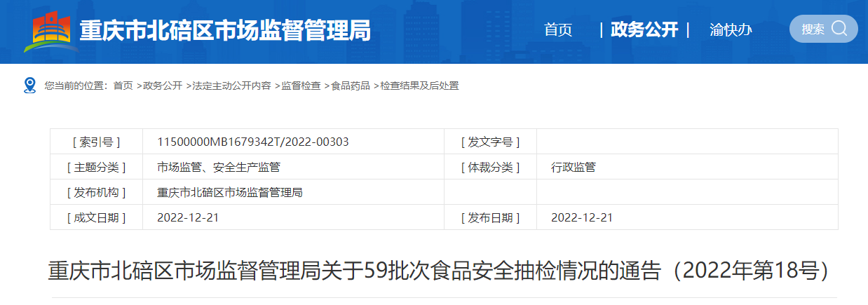
Task: Open 食品药品 breadcrumb link
Action: tap(350, 86)
